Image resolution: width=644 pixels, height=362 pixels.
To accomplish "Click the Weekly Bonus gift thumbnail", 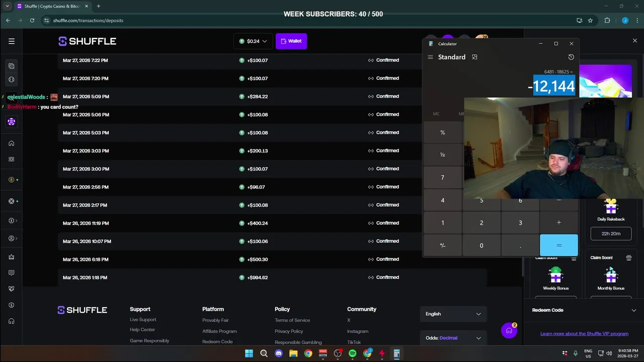I will tap(556, 275).
